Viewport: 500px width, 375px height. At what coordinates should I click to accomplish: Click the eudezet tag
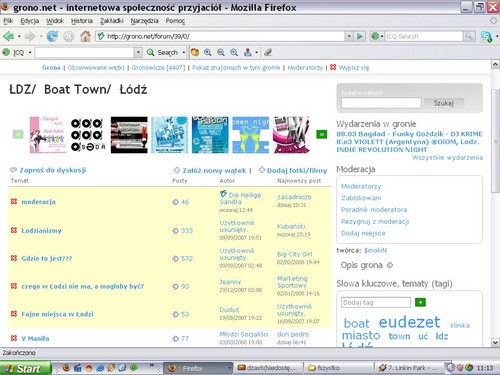coord(409,322)
